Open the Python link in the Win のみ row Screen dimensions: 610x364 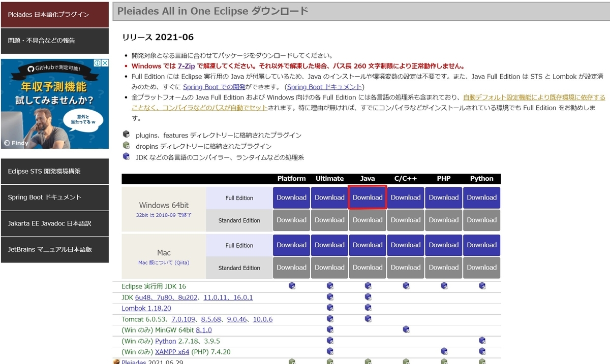point(166,341)
